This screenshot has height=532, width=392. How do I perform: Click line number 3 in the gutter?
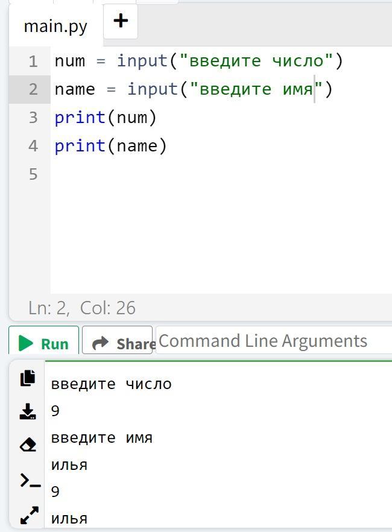33,118
